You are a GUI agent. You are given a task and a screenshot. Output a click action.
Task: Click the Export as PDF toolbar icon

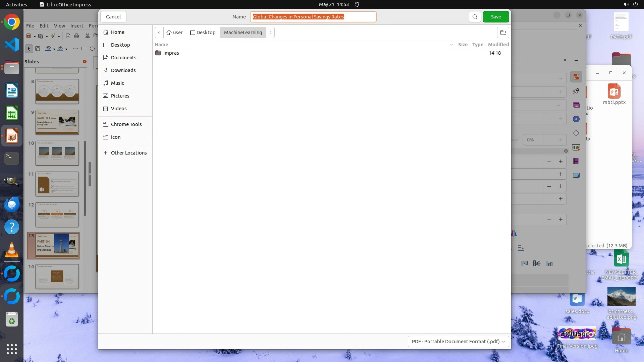[68, 36]
